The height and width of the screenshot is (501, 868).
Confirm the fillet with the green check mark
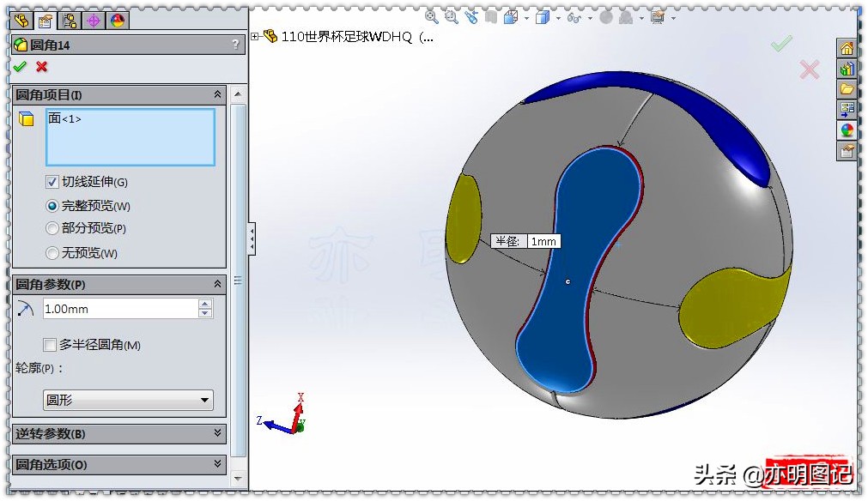click(x=18, y=67)
